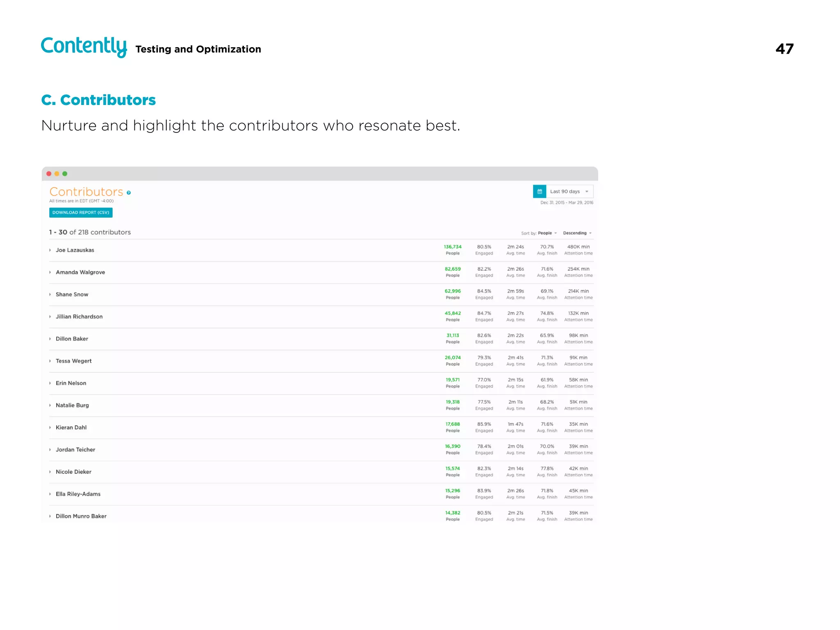This screenshot has width=840, height=630.
Task: Click the calendar icon by Last 90 days
Action: click(539, 192)
